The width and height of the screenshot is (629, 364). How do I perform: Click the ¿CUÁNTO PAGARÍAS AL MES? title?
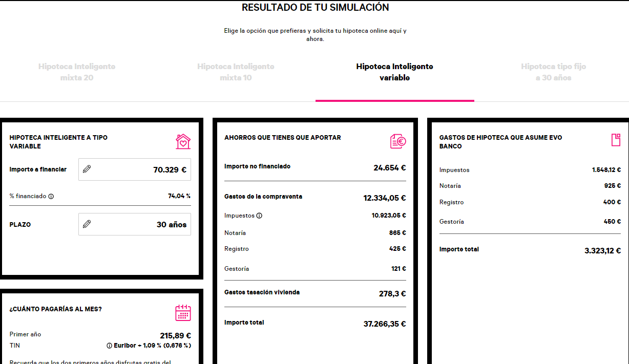[55, 309]
